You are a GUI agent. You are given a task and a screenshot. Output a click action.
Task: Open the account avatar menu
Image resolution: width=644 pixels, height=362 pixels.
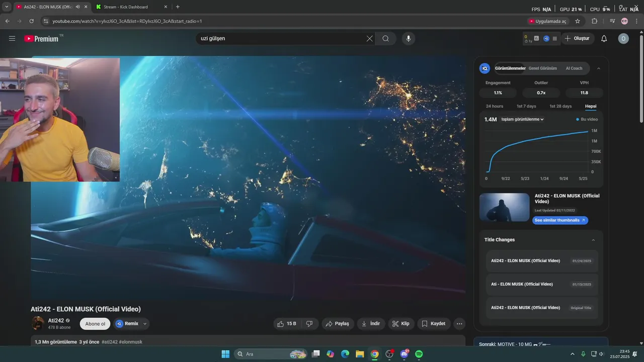[x=623, y=38]
